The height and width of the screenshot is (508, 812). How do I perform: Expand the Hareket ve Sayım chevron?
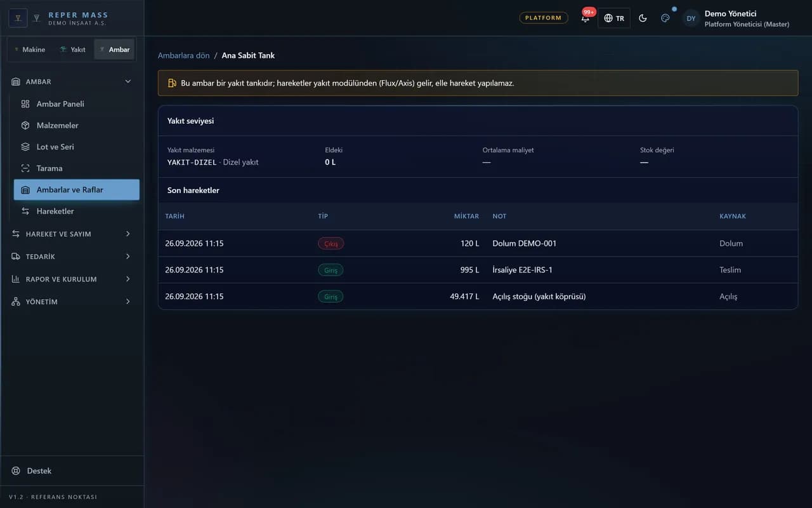pyautogui.click(x=128, y=234)
